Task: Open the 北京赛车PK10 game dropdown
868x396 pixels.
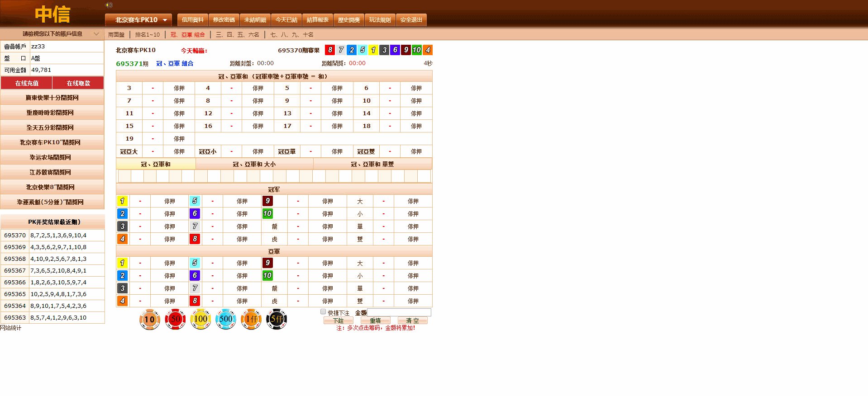Action: point(138,20)
